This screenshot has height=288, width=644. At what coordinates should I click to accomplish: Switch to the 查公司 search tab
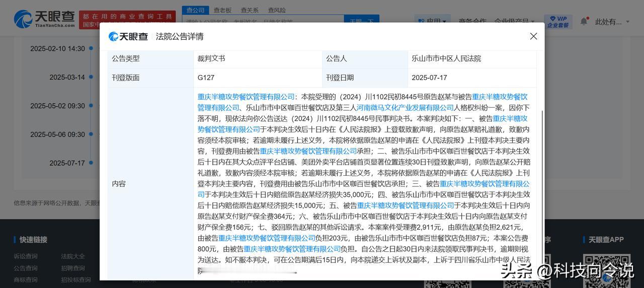195,10
